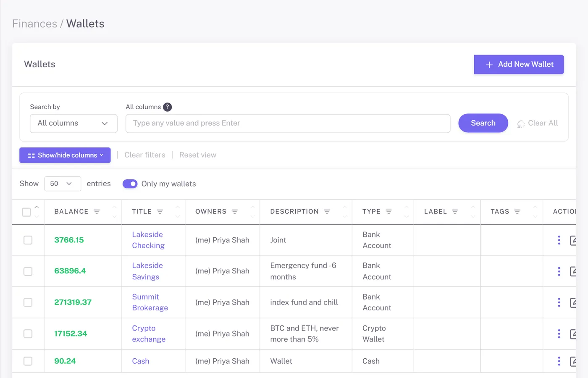The height and width of the screenshot is (378, 588).
Task: Check the Summit Brokerage row checkbox
Action: [x=28, y=302]
